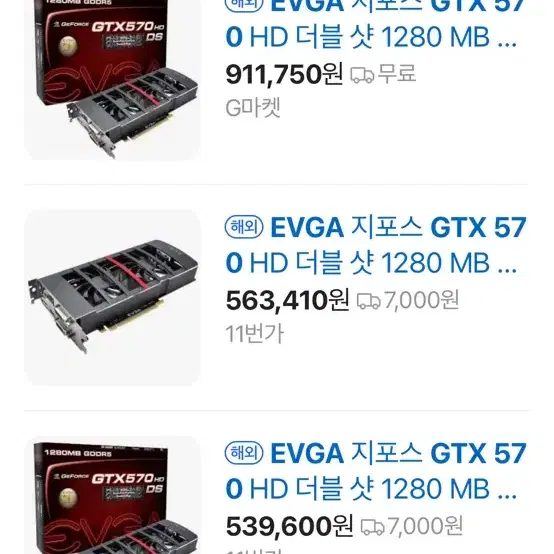Open boxed GTX570 thumbnail of the 539,600원 listing
The image size is (554, 554).
[x=112, y=495]
